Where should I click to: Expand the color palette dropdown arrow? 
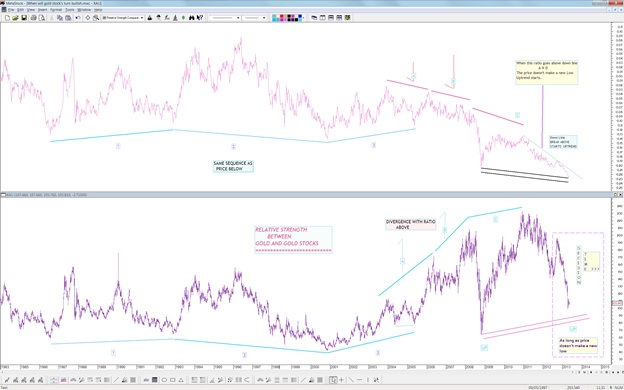pyautogui.click(x=303, y=18)
